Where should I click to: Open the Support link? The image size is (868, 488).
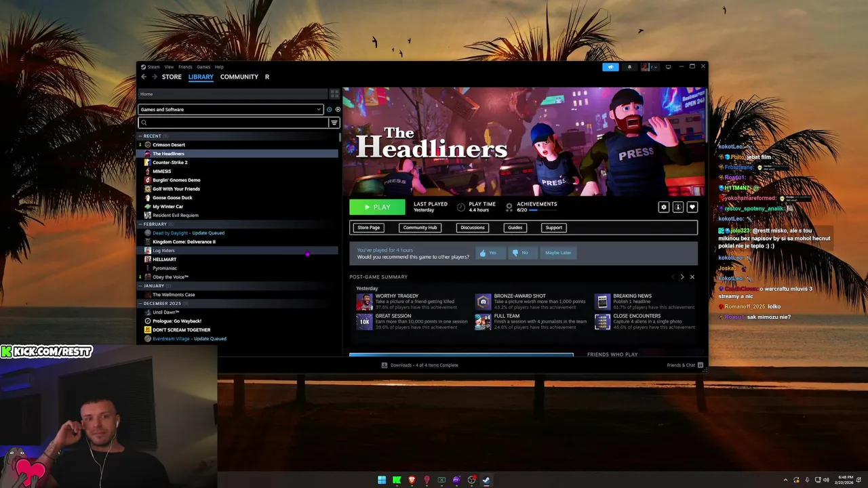tap(554, 228)
